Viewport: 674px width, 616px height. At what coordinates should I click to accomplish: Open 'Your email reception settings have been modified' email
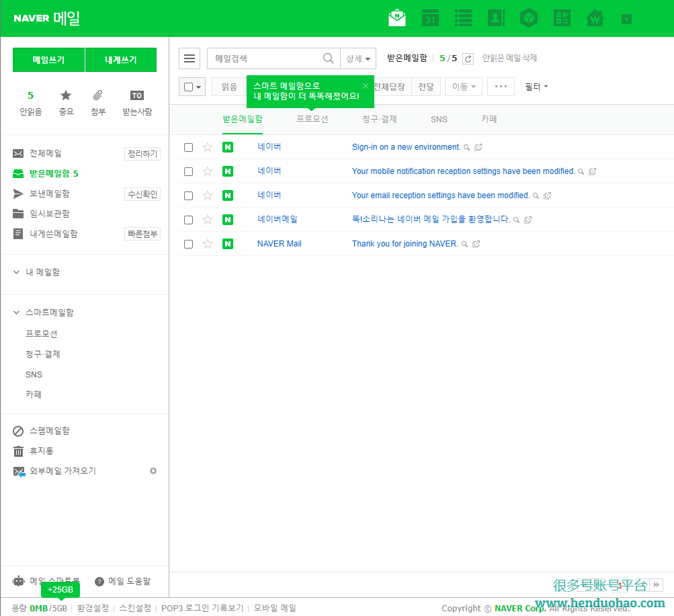pos(440,195)
